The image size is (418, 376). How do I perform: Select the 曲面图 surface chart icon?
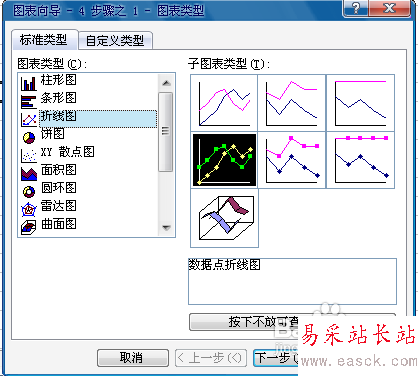(28, 228)
